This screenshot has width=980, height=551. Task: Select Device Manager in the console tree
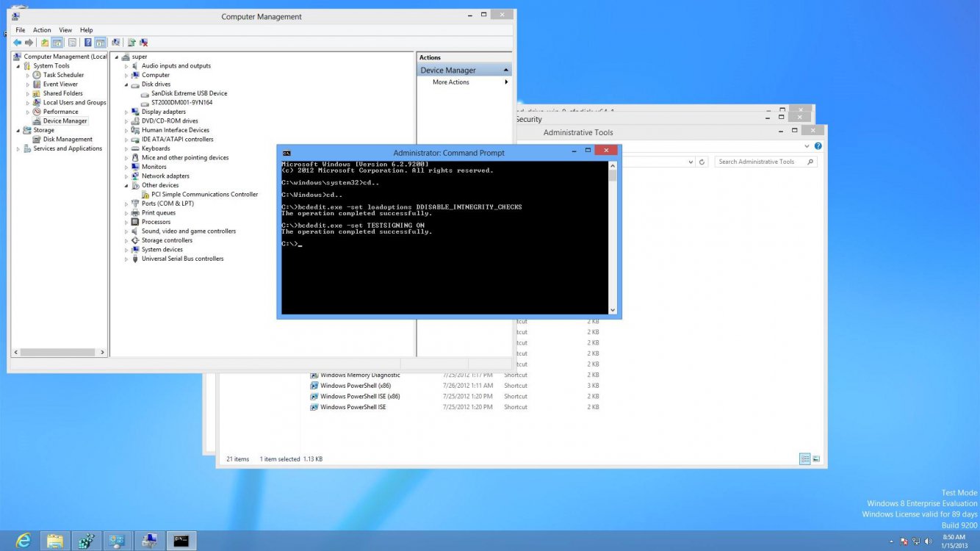pos(65,120)
